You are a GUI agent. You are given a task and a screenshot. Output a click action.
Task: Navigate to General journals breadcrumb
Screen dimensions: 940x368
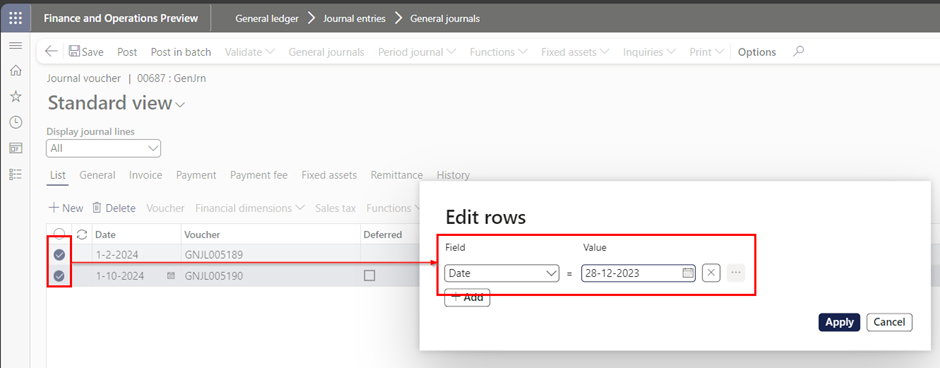point(445,19)
